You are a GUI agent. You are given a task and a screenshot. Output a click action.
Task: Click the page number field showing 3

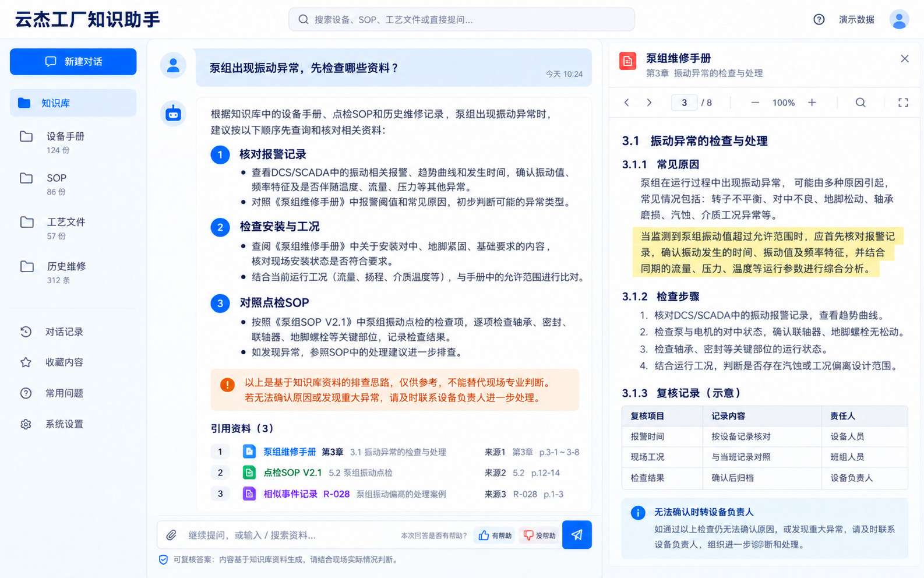[x=685, y=103]
